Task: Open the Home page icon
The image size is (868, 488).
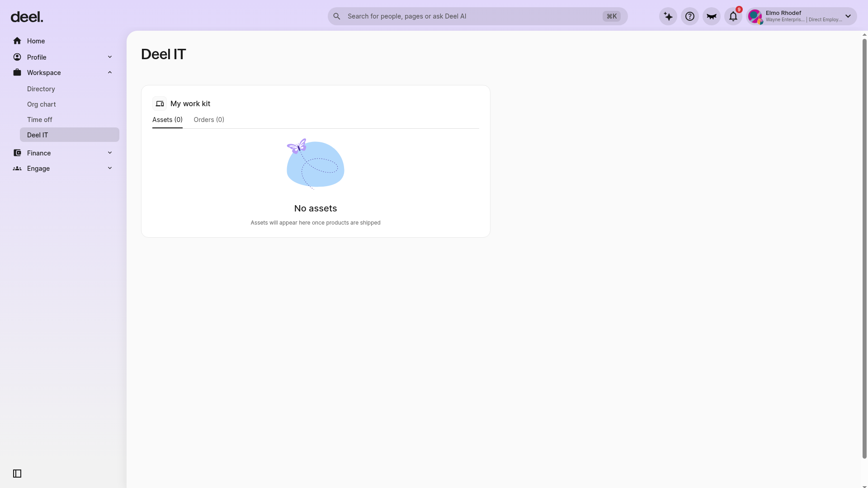Action: [17, 41]
